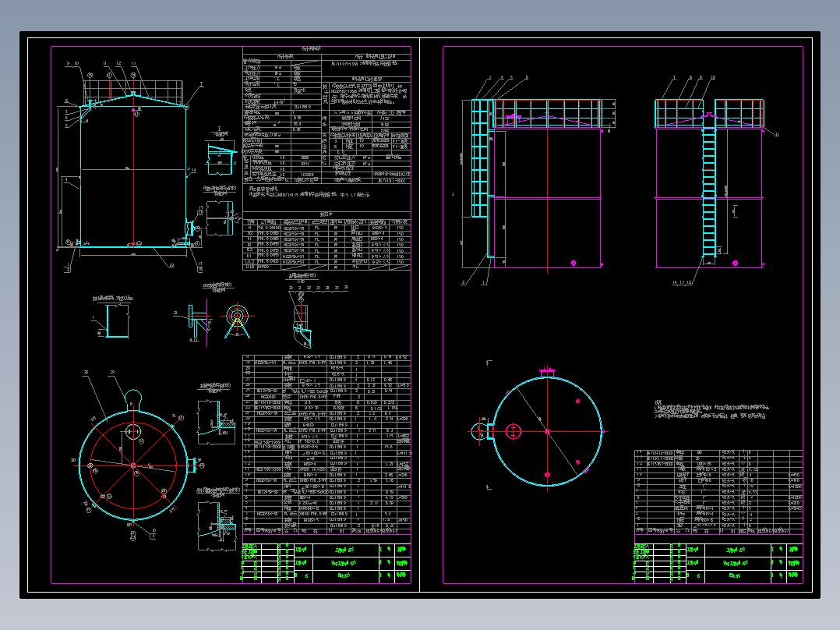Select the bottom corner weld detail, left sheet

(x=217, y=521)
